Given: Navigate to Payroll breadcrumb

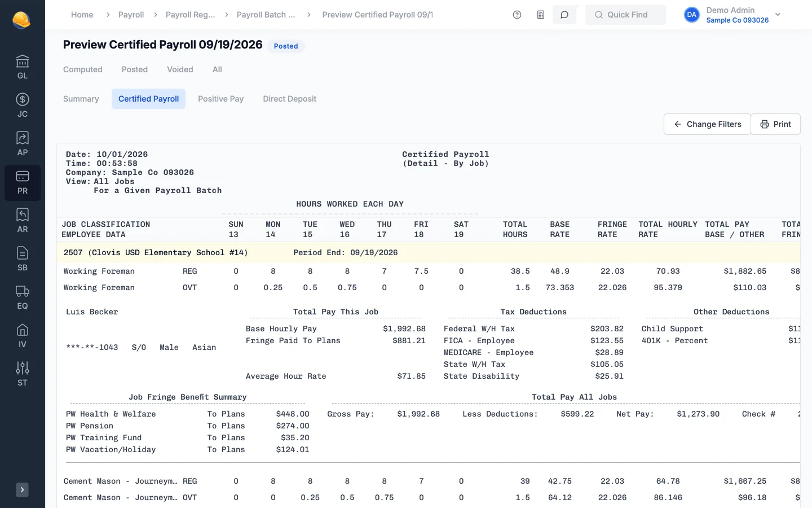Looking at the screenshot, I should [131, 15].
